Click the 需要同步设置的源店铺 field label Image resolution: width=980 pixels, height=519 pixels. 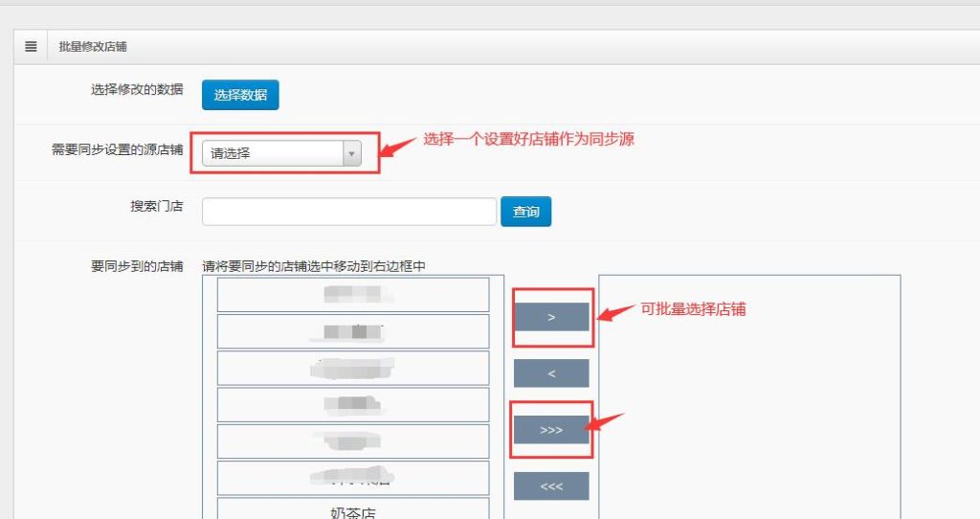pyautogui.click(x=117, y=150)
